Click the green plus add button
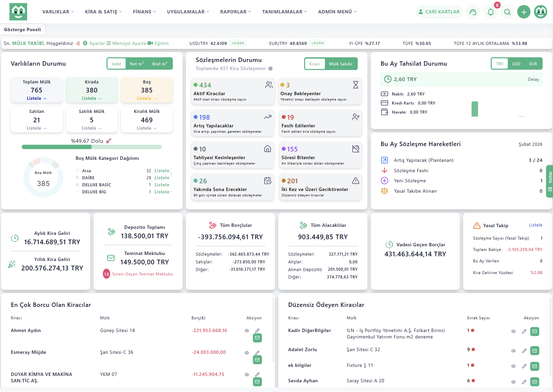The width and height of the screenshot is (553, 392). (x=524, y=12)
